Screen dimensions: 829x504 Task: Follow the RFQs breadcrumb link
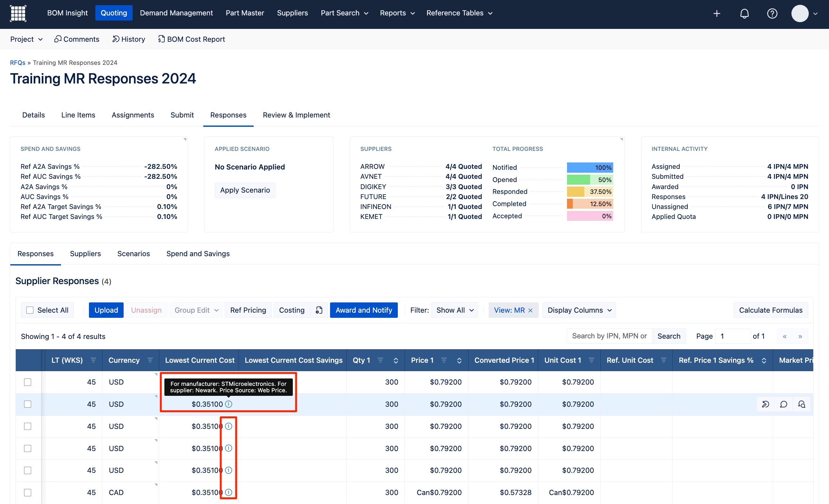pyautogui.click(x=17, y=63)
